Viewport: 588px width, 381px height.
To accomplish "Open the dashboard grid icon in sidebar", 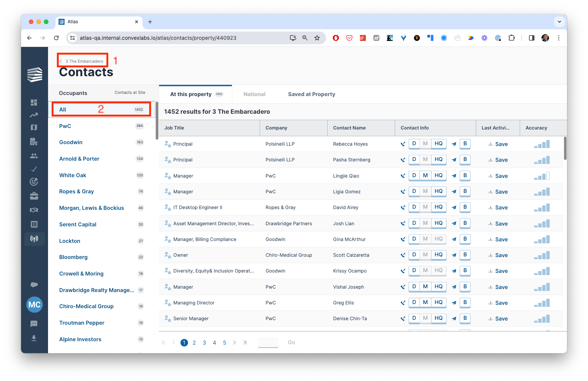I will (x=34, y=102).
